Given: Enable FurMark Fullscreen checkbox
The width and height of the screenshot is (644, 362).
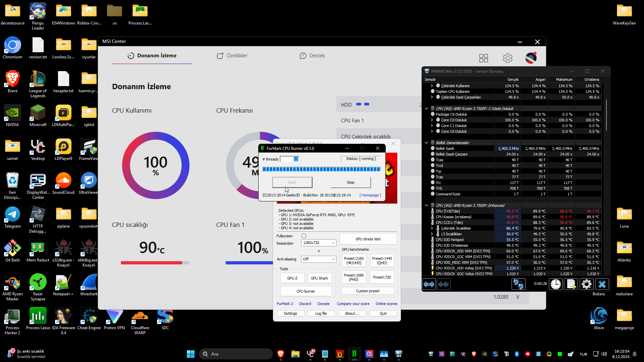Looking at the screenshot, I should 304,236.
